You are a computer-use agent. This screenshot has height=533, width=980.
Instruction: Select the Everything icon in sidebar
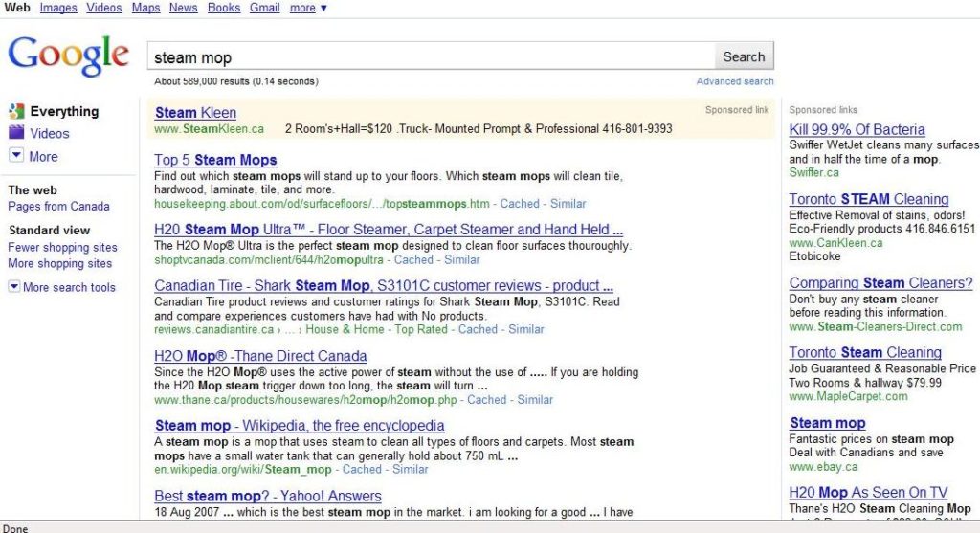pos(16,111)
